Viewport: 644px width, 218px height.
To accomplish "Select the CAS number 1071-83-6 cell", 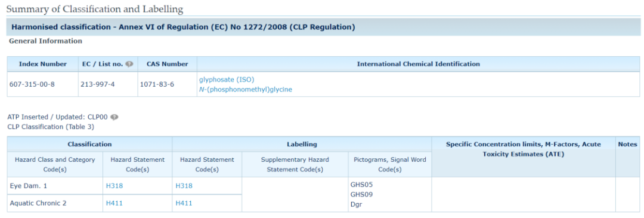I will pyautogui.click(x=168, y=84).
